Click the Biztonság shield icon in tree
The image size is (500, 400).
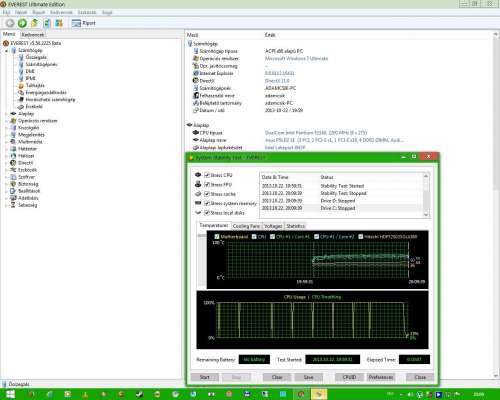coord(13,184)
